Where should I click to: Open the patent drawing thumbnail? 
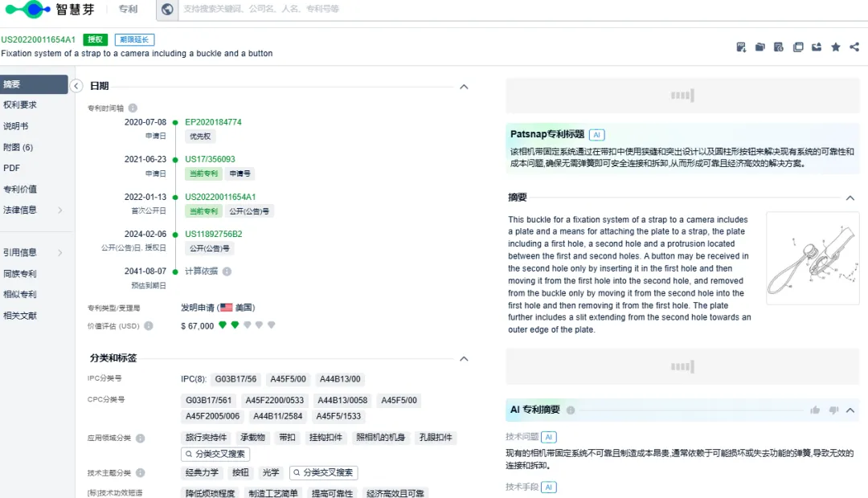813,259
